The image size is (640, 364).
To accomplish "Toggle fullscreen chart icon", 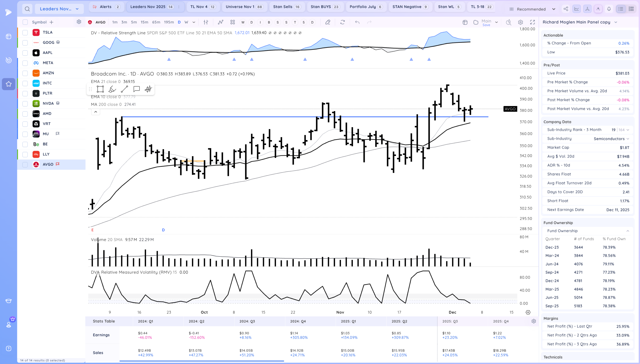I will point(532,22).
